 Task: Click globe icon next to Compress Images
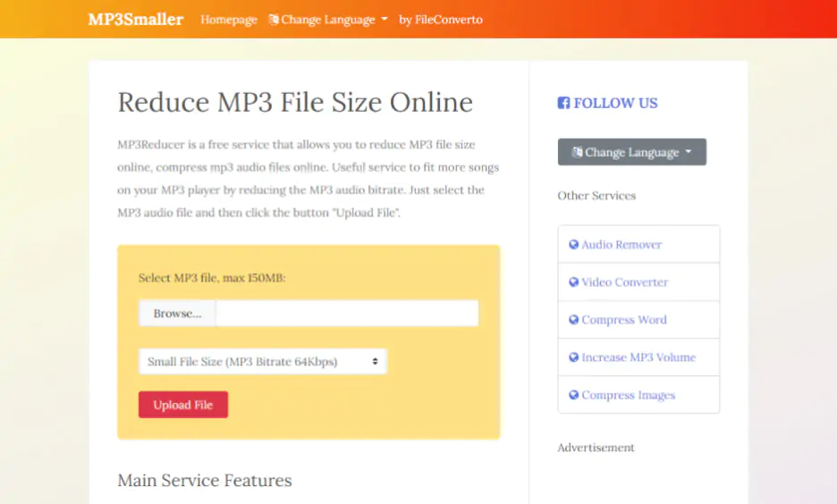(574, 395)
